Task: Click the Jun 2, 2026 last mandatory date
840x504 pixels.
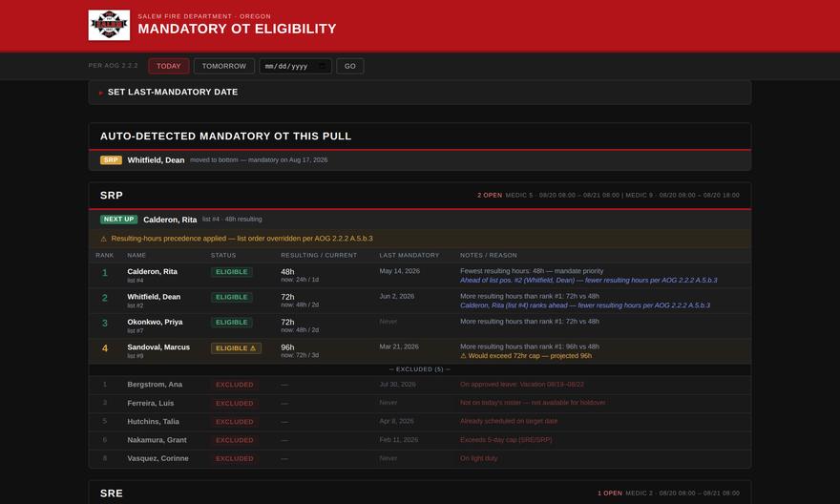Action: [397, 296]
